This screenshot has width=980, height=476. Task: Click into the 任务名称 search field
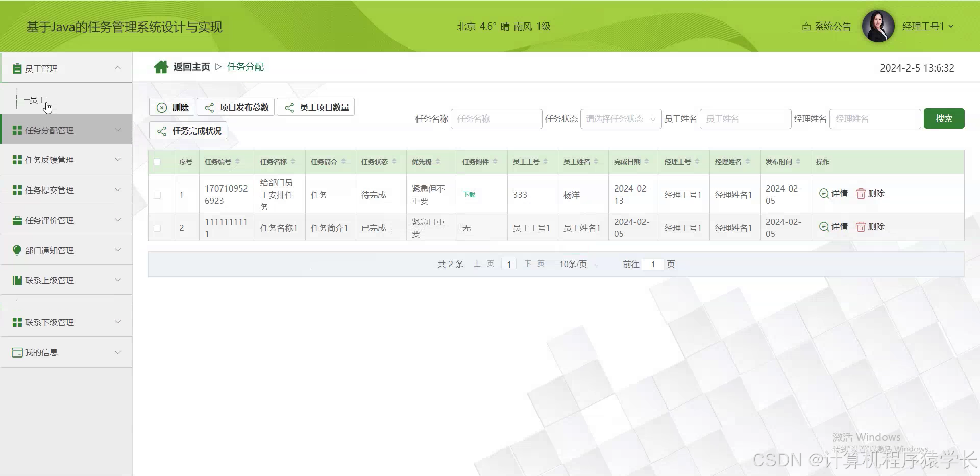496,119
